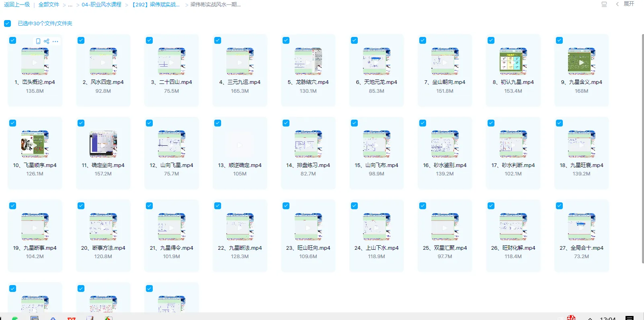Play the 山向飞星.mp4 thumbnail
Screen dimensions: 644x320
click(x=172, y=144)
